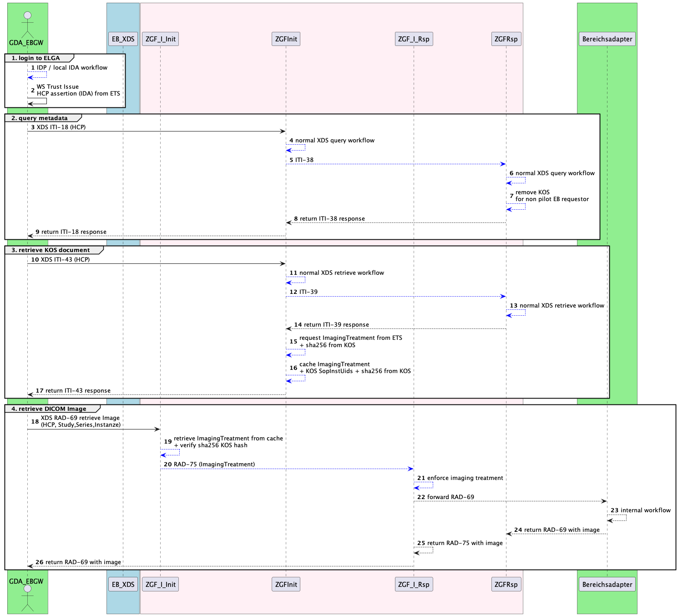Select the ZGF_I_Init participant box in header

tap(160, 39)
